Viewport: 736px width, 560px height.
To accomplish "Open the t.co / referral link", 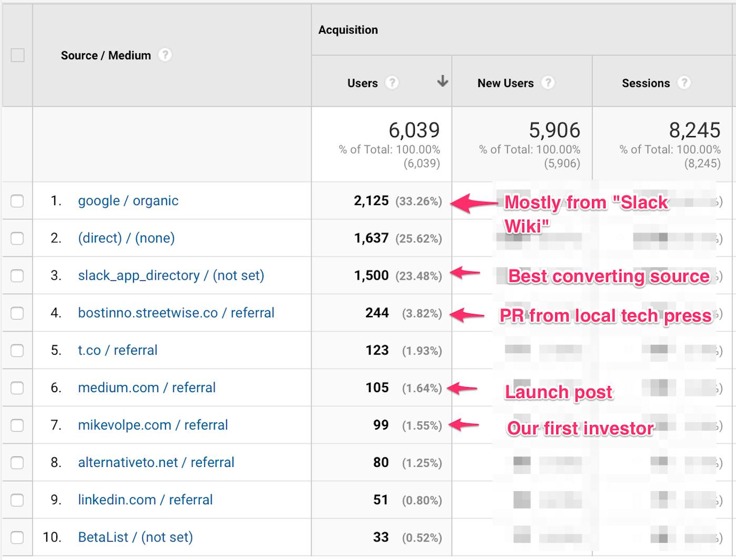I will pos(118,350).
